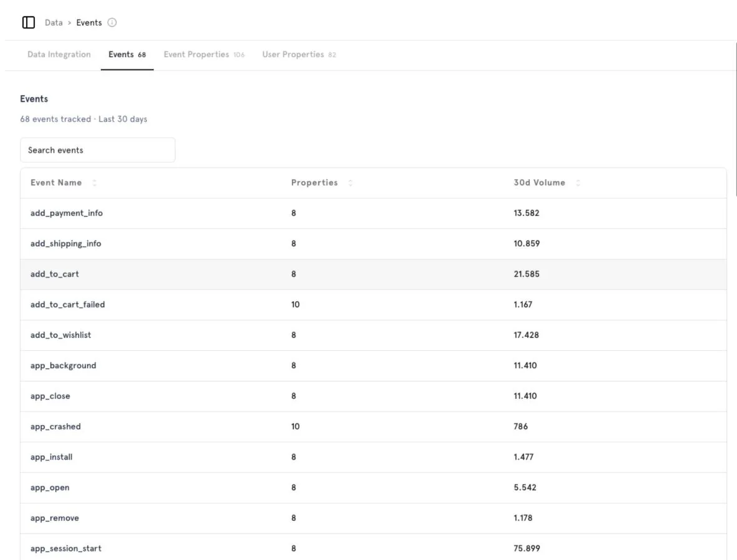This screenshot has width=737, height=560.
Task: Switch to Data Integration tab
Action: point(59,55)
